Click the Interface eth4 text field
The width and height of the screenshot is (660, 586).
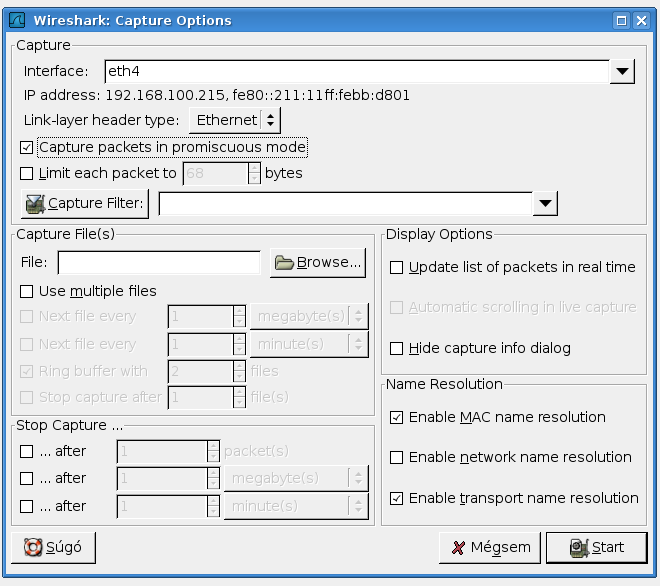click(x=357, y=72)
